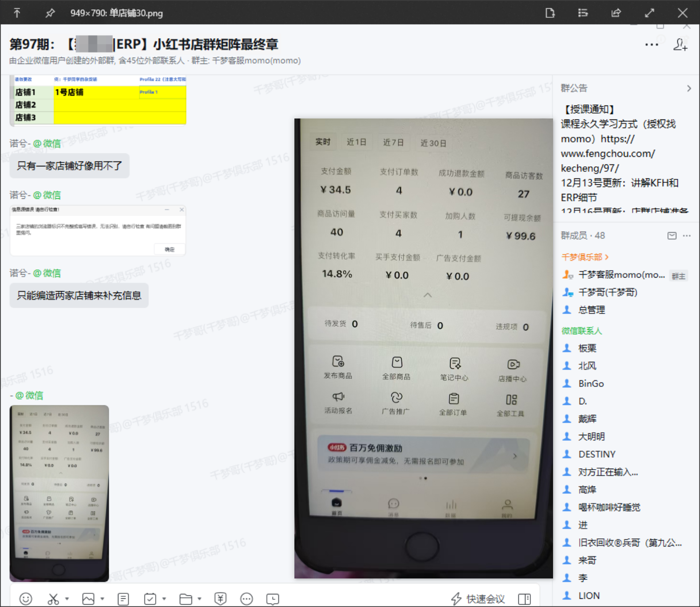Click the yen red packet icon
This screenshot has height=607, width=700.
(220, 599)
